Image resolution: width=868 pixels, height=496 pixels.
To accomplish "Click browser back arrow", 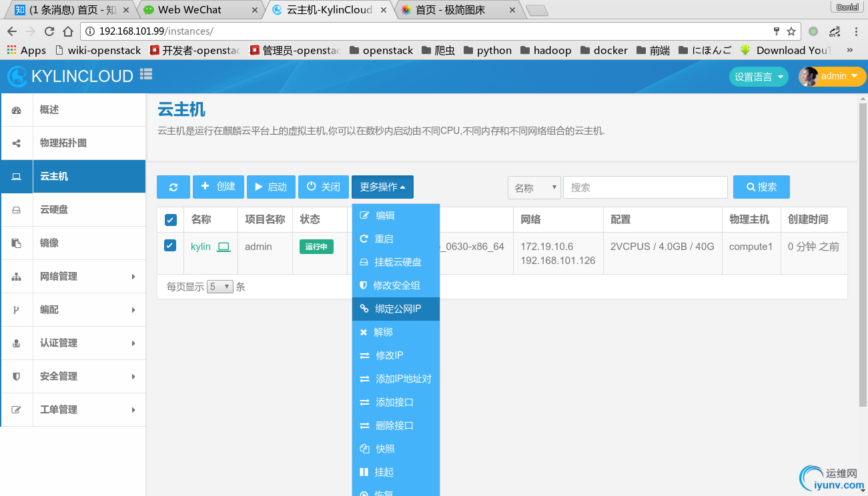I will (12, 31).
